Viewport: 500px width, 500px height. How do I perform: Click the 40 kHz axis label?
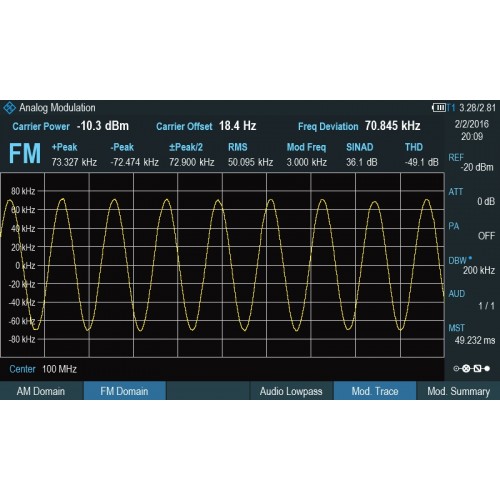pos(23,228)
